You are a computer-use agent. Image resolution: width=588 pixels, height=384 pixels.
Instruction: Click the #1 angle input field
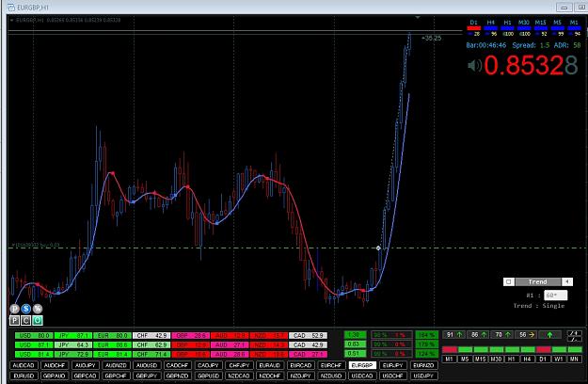555,296
